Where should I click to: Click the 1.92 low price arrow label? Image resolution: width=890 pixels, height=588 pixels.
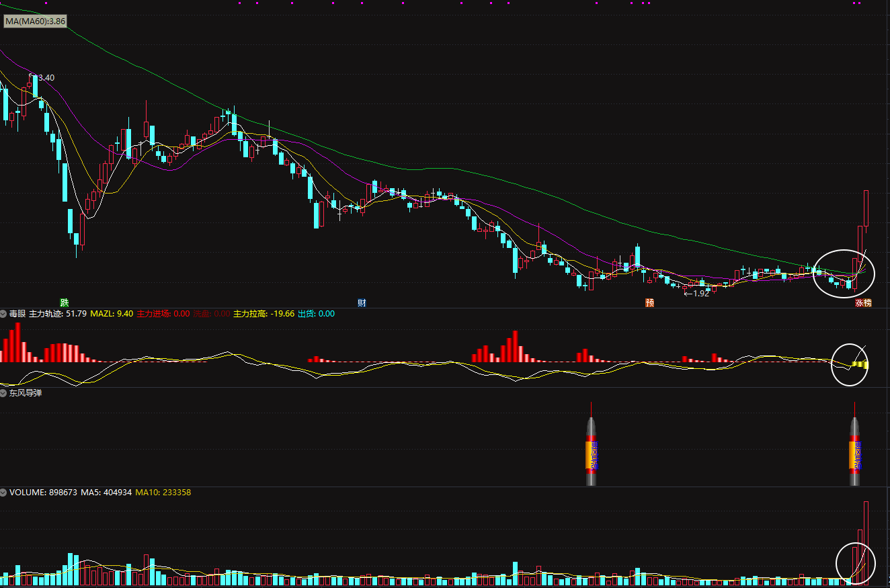(x=696, y=293)
